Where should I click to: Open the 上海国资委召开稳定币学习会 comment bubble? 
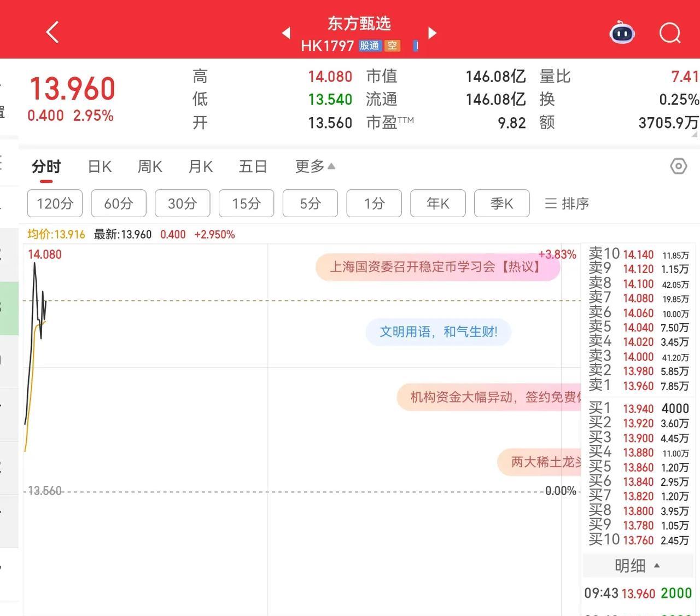point(437,267)
